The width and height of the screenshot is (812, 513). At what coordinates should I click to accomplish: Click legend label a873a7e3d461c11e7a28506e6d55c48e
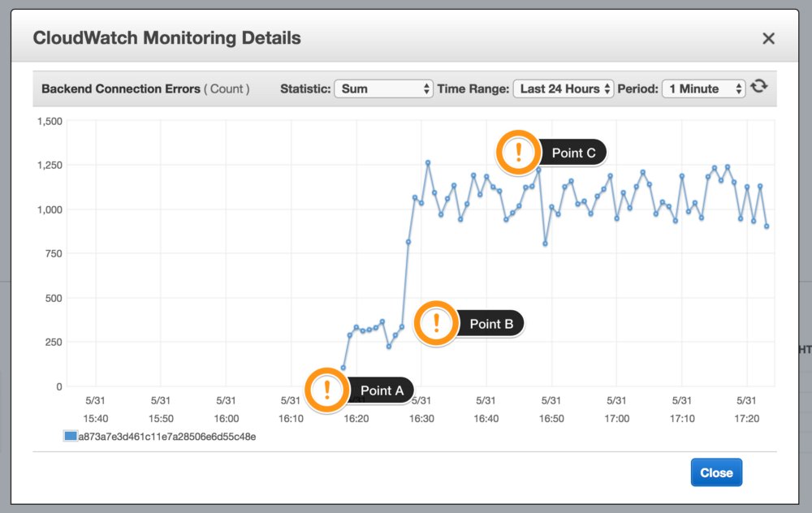coord(167,437)
